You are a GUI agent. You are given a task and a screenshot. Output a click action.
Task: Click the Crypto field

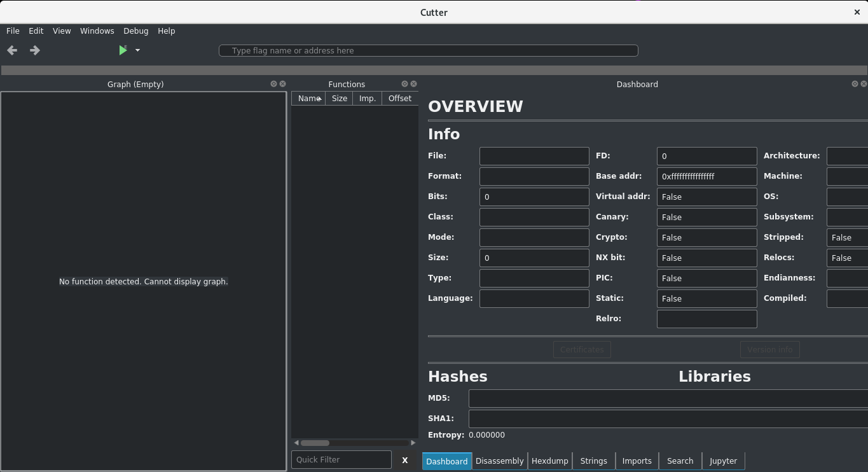pyautogui.click(x=707, y=237)
